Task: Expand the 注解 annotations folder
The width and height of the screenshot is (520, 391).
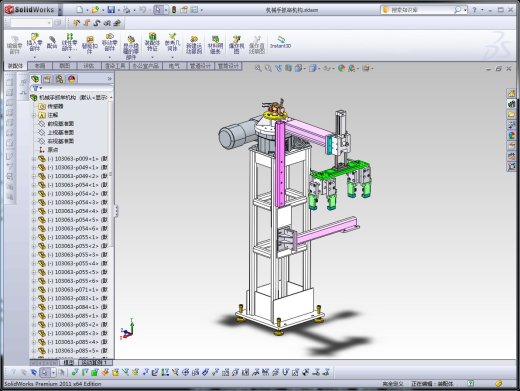Action: [x=34, y=115]
